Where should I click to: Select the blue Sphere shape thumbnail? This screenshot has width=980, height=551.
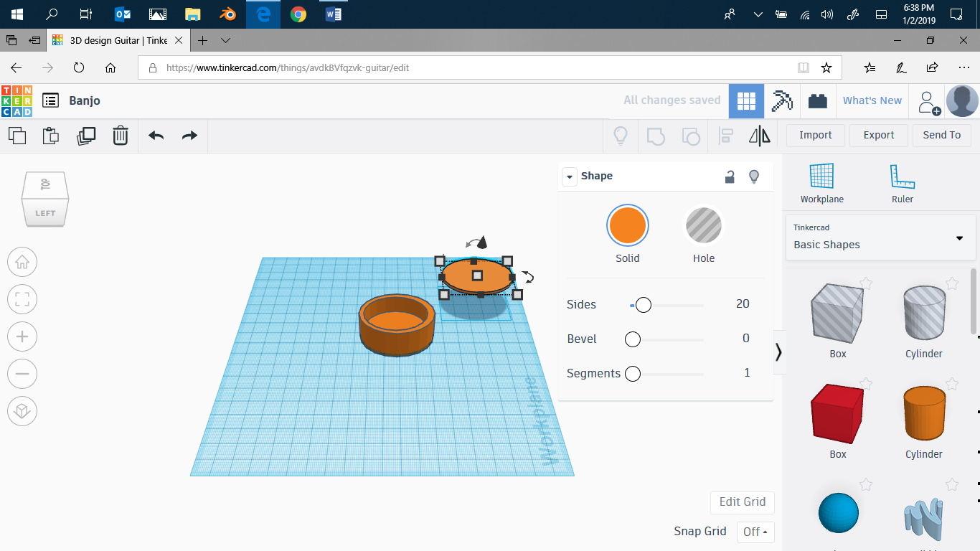838,512
